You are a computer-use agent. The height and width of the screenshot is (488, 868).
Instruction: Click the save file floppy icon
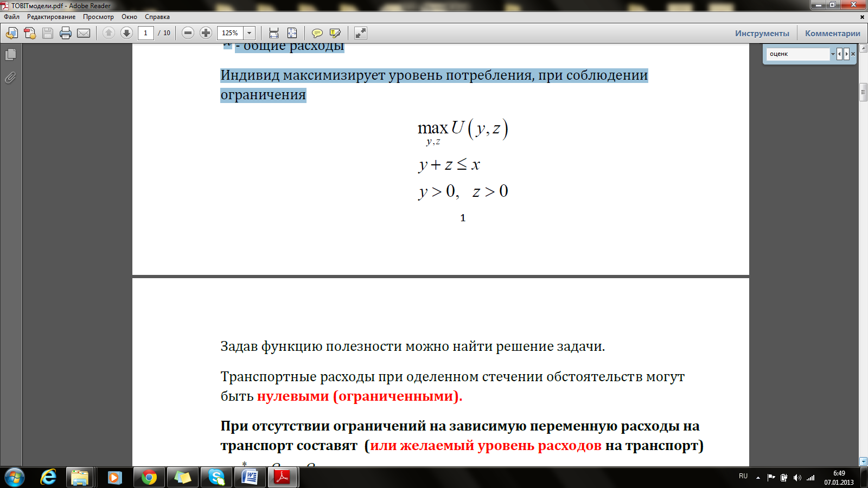pyautogui.click(x=48, y=33)
